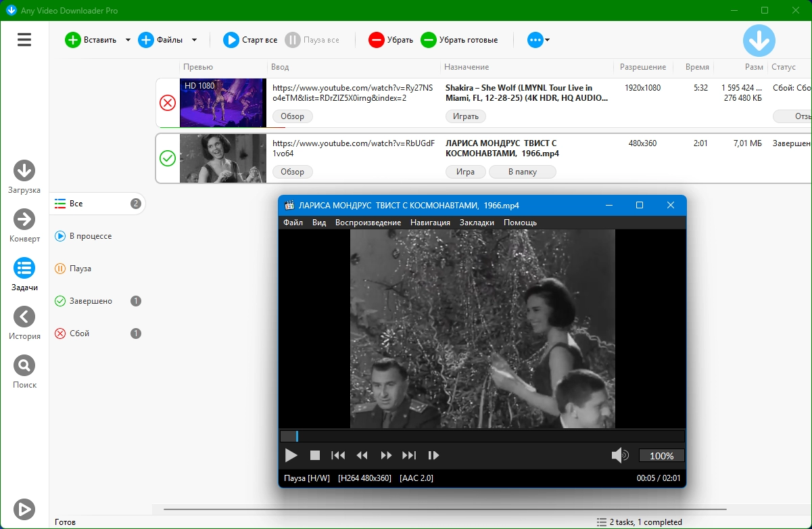812x529 pixels.
Task: Click the horizontal scrollbar at the list bottom
Action: [444, 509]
